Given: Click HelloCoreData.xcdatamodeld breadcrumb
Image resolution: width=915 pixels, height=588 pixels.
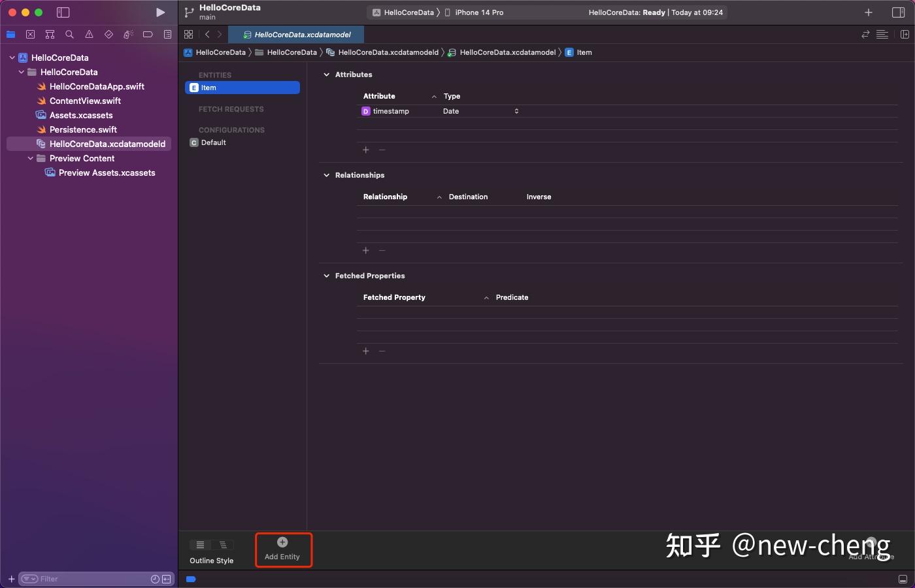Looking at the screenshot, I should (382, 52).
